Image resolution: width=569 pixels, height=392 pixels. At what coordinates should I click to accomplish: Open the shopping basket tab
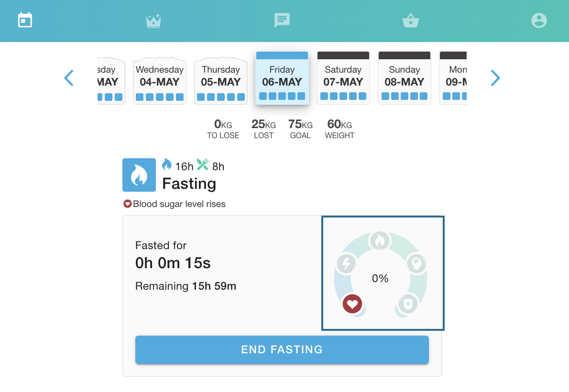pyautogui.click(x=411, y=21)
